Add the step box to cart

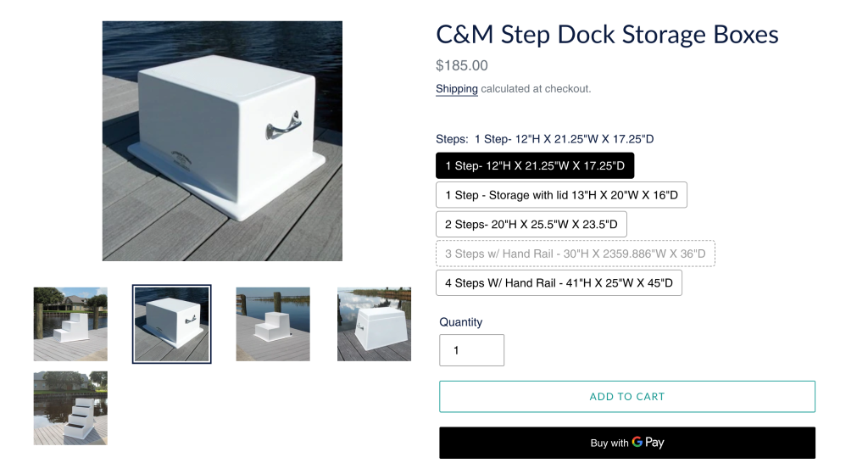pyautogui.click(x=627, y=397)
